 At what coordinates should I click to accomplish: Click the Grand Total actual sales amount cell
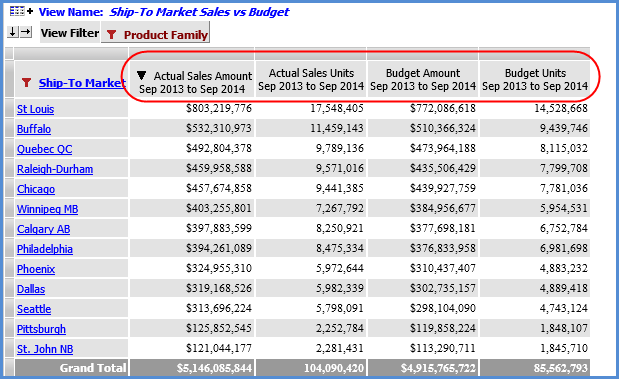click(192, 368)
